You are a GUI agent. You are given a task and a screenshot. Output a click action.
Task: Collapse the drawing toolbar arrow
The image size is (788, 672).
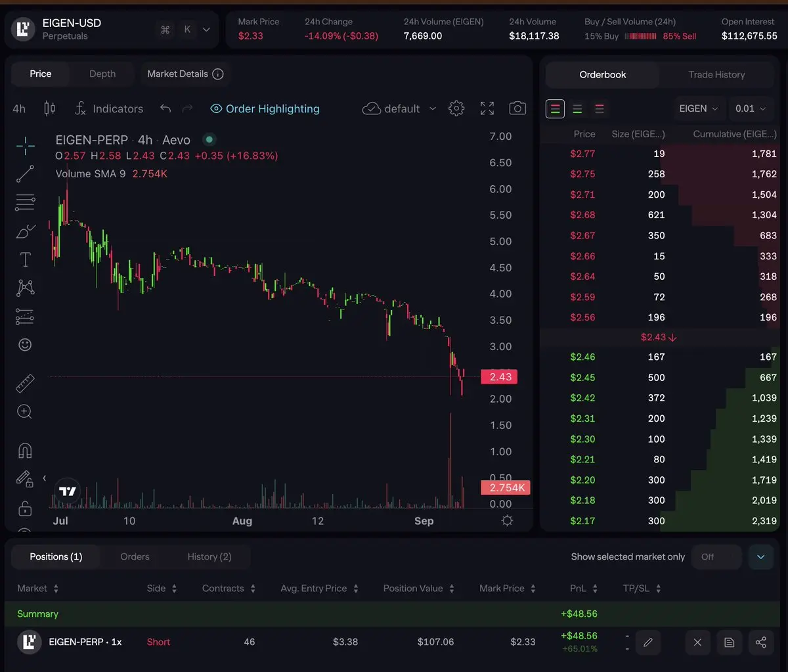coord(44,478)
